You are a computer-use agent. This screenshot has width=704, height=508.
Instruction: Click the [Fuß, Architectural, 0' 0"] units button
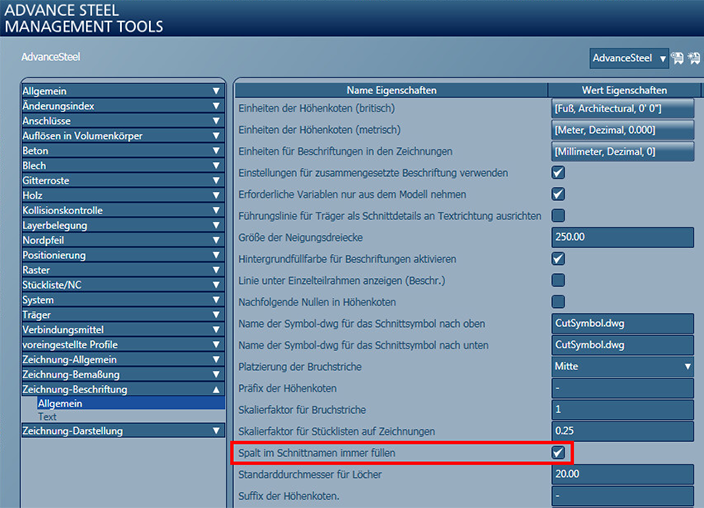(x=622, y=108)
